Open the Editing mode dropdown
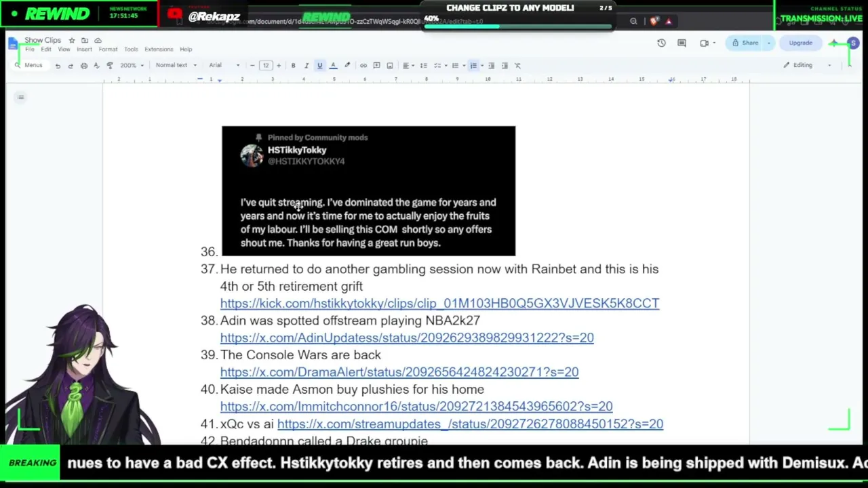 pyautogui.click(x=806, y=66)
